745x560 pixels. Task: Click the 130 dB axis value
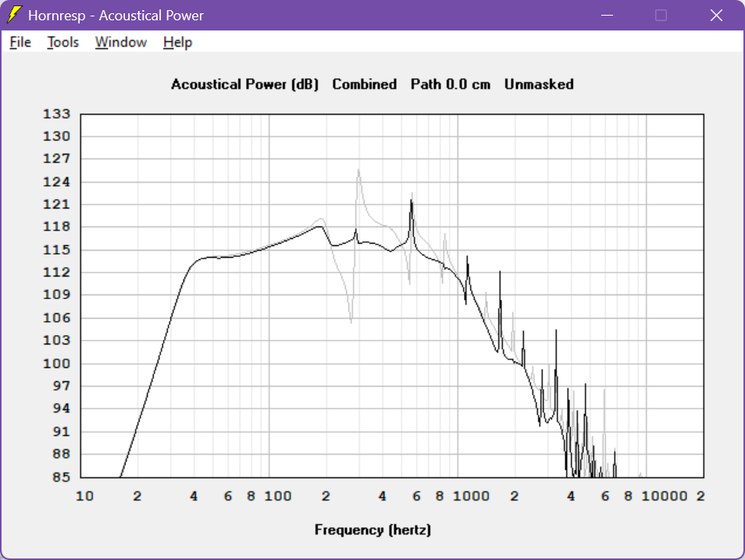(56, 137)
